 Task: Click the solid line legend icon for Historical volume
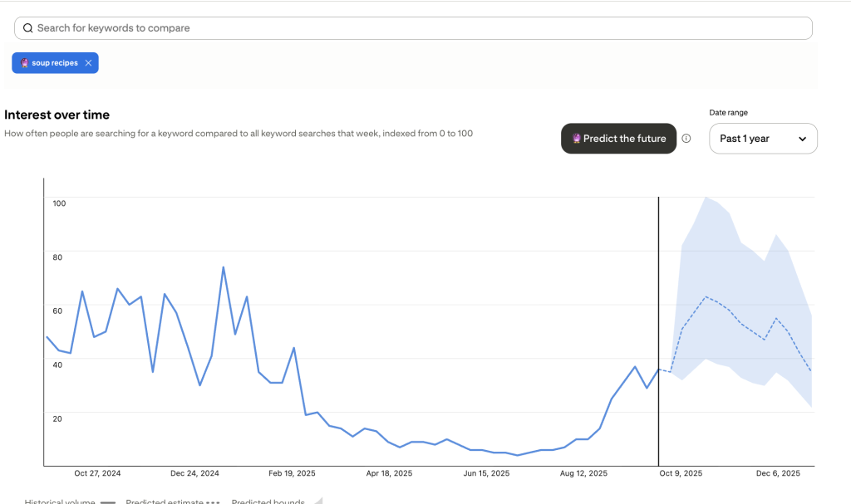point(108,500)
